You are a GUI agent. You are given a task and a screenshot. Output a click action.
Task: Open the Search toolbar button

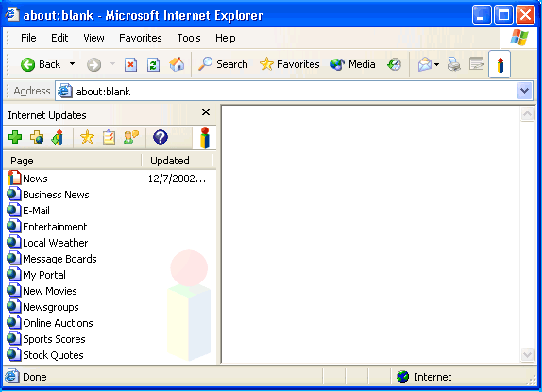[223, 64]
